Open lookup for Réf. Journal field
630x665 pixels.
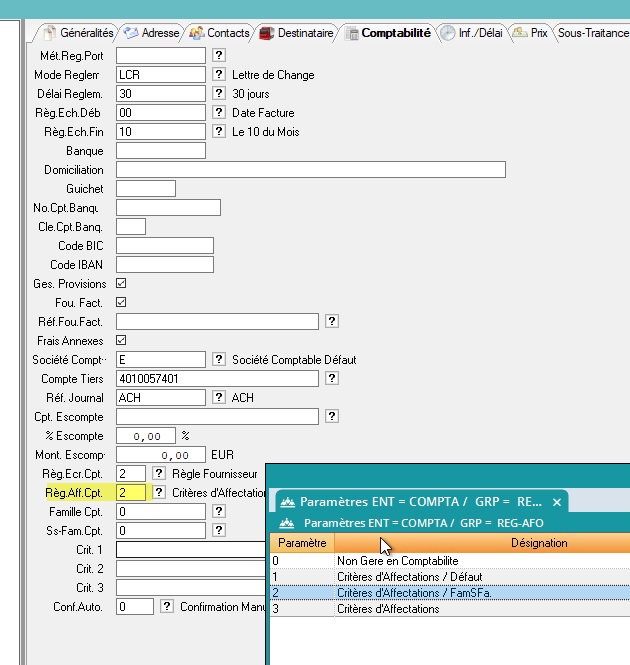click(219, 398)
